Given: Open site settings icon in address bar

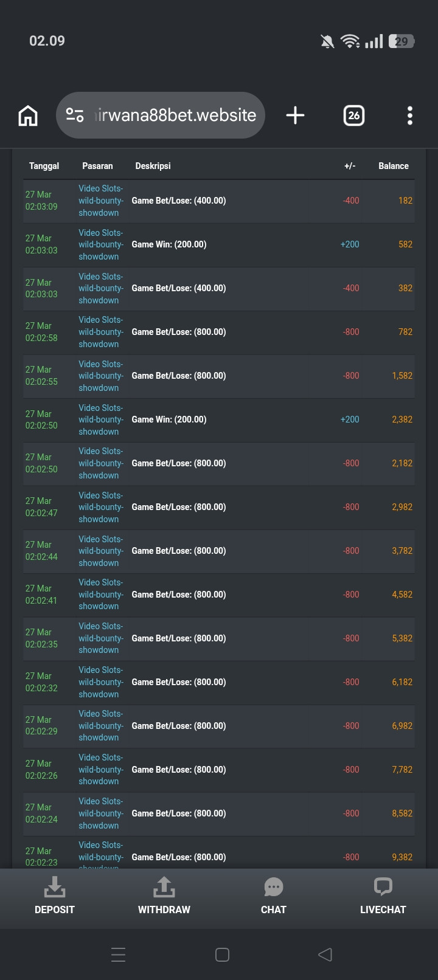Looking at the screenshot, I should [75, 115].
